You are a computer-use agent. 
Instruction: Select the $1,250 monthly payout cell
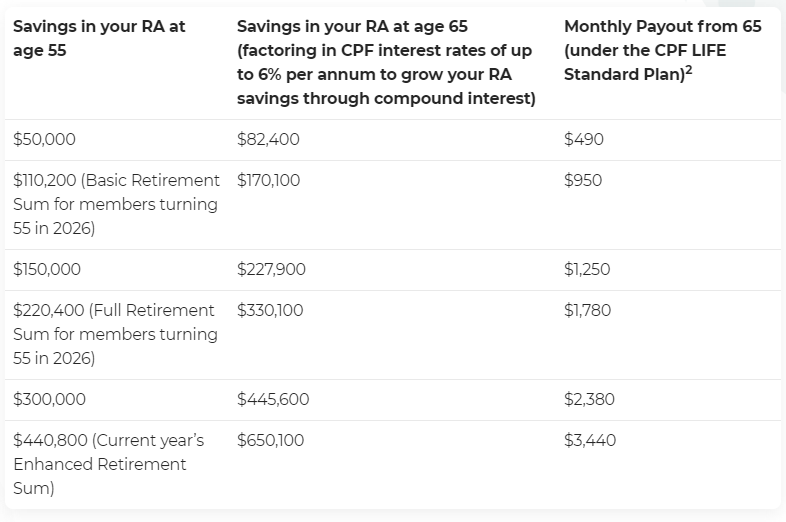(587, 270)
